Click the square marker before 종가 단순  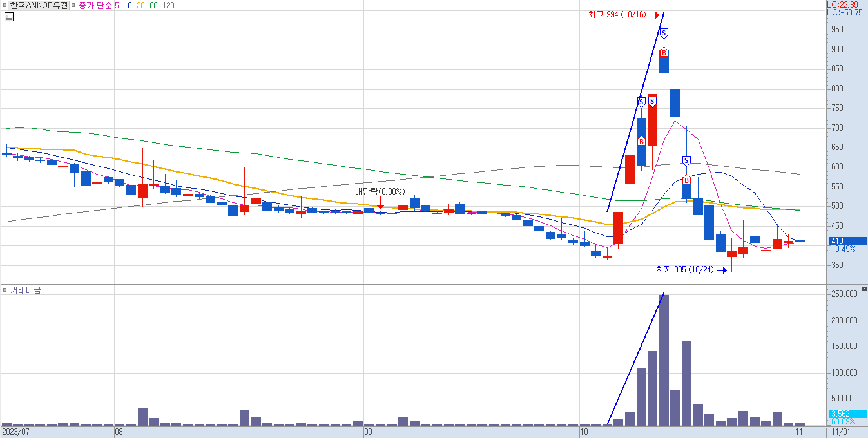pyautogui.click(x=73, y=5)
